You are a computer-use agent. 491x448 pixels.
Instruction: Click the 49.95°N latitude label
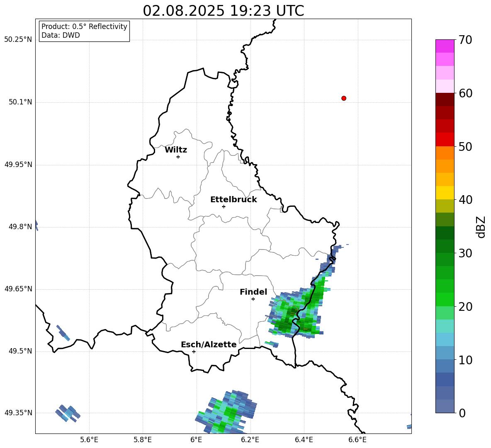[18, 165]
